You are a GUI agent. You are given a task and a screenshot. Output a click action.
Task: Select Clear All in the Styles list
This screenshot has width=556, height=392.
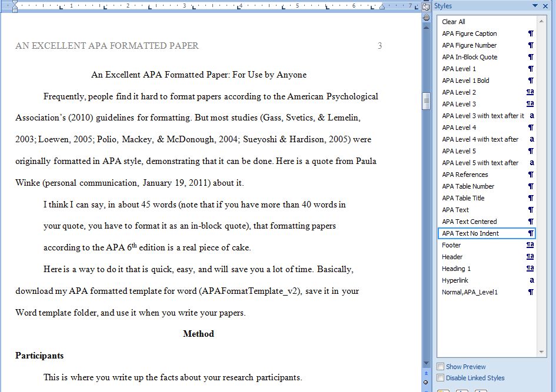point(487,22)
